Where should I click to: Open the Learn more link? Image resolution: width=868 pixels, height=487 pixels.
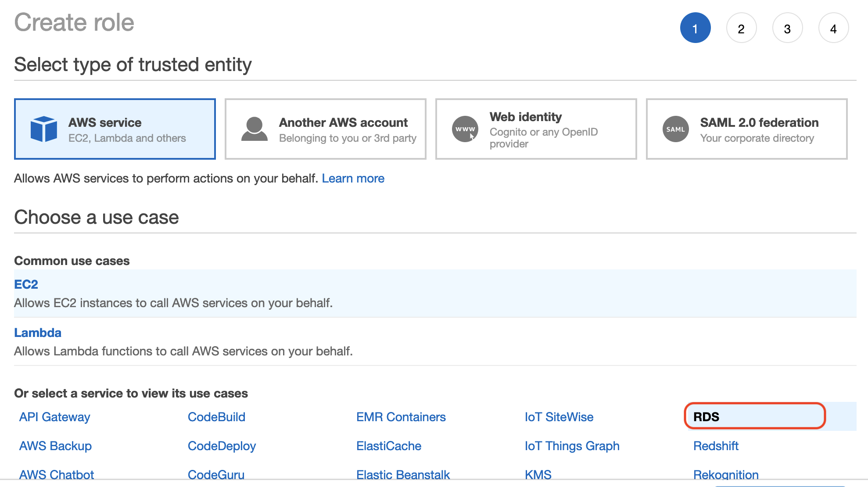click(353, 179)
